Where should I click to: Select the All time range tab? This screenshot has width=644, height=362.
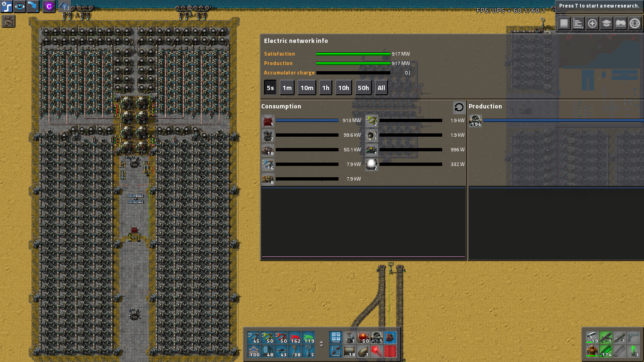click(x=381, y=88)
